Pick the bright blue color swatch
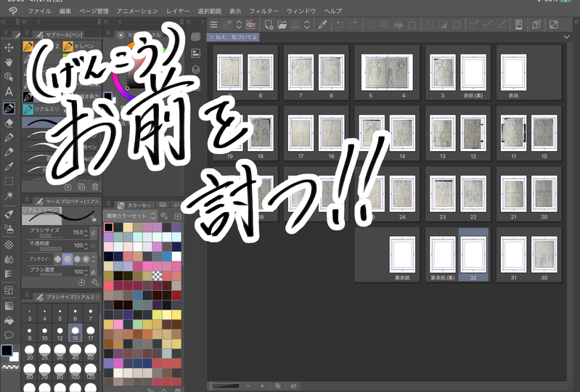The image size is (580, 392). coord(167,256)
